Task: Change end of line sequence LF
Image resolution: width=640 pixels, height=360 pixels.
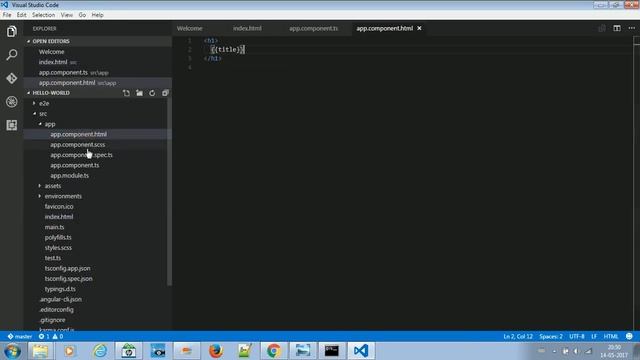Action: (594, 336)
